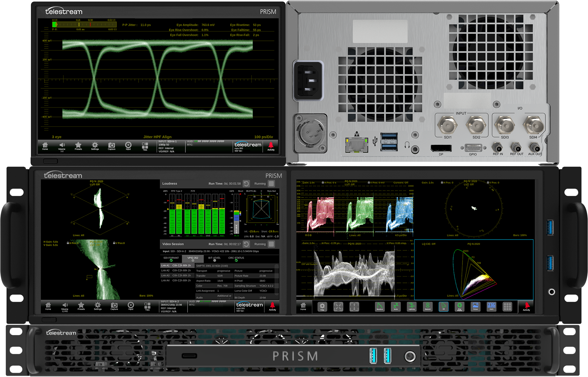Image resolution: width=588 pixels, height=377 pixels.
Task: Select the Picture app icon
Action: point(475,307)
